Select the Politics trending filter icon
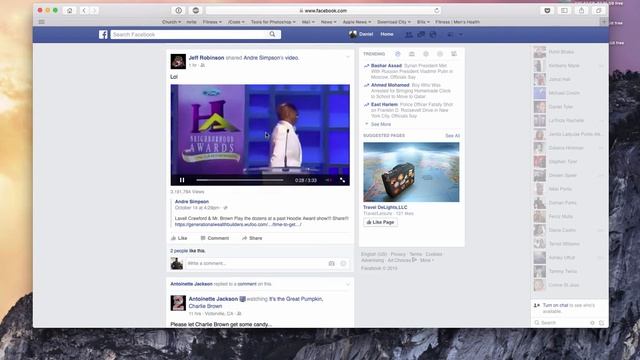 412,54
